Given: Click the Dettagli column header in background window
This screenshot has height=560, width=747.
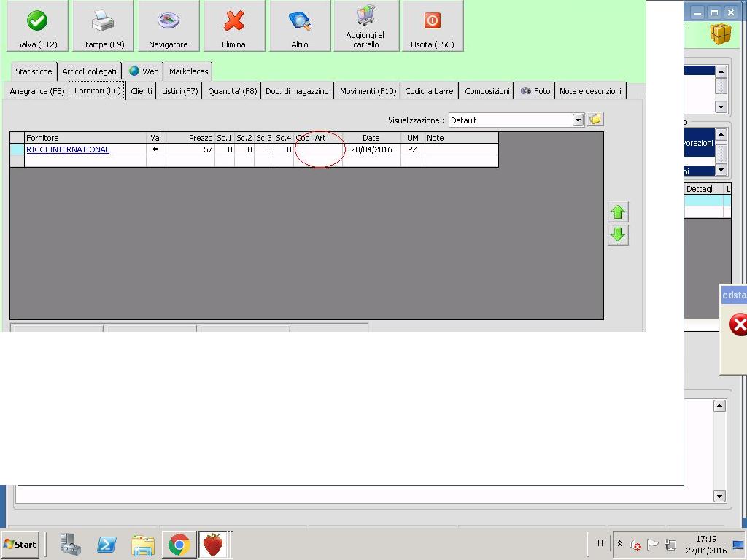Looking at the screenshot, I should (x=704, y=189).
